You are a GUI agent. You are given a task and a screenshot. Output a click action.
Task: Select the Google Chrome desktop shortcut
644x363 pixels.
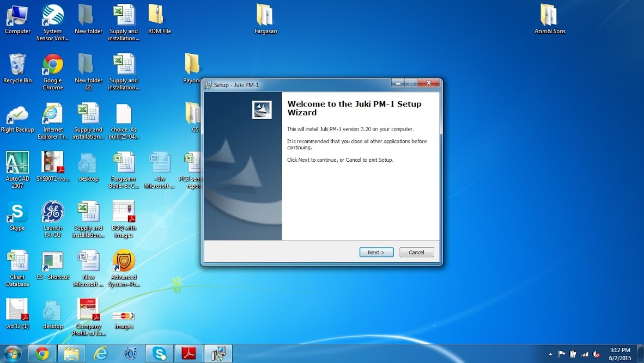point(52,72)
